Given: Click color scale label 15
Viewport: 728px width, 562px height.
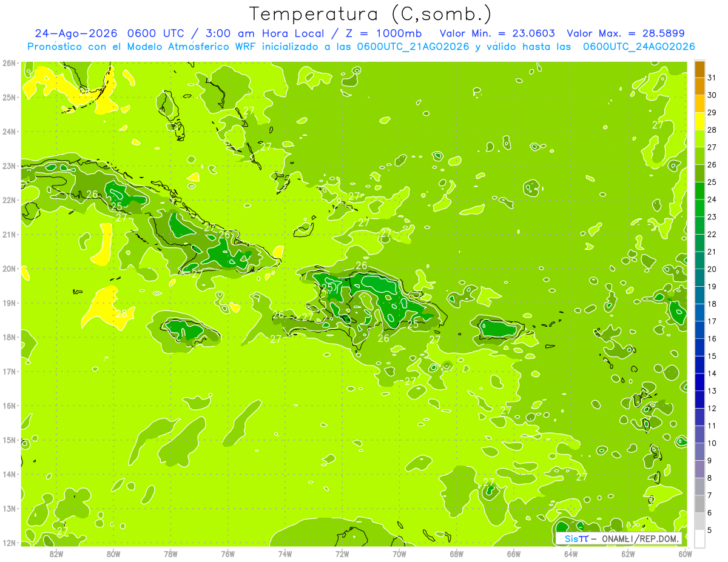Looking at the screenshot, I should (712, 356).
